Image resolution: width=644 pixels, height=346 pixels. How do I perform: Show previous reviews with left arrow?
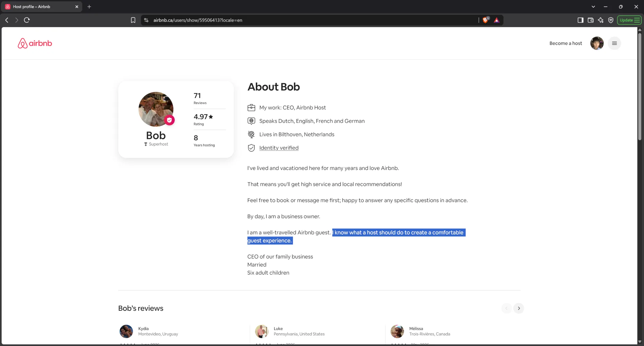pyautogui.click(x=506, y=308)
